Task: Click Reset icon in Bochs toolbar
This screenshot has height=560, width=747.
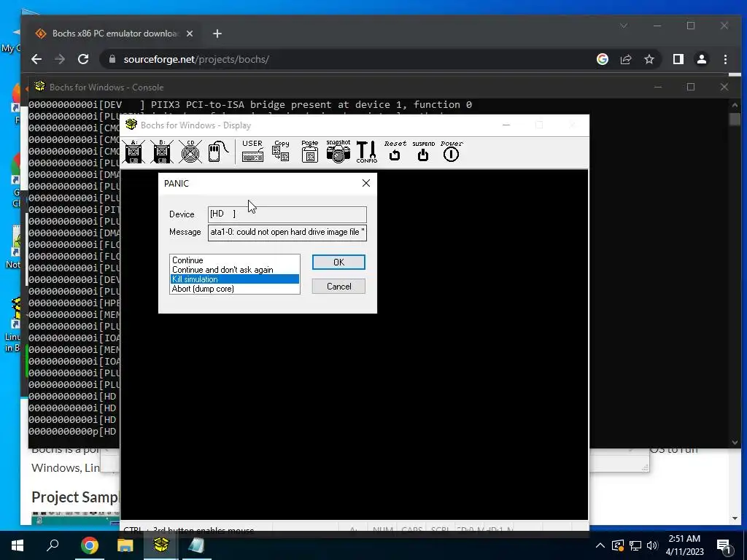Action: (395, 152)
